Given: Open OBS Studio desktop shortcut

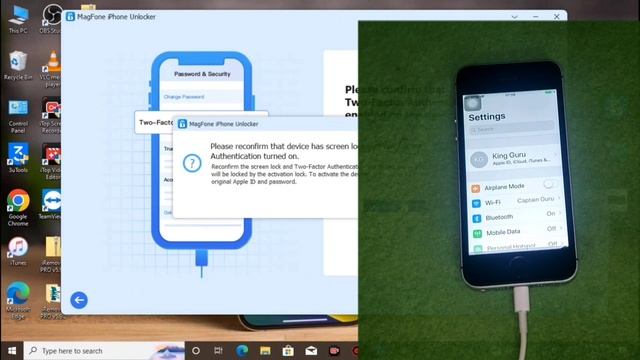Looking at the screenshot, I should pyautogui.click(x=52, y=18).
